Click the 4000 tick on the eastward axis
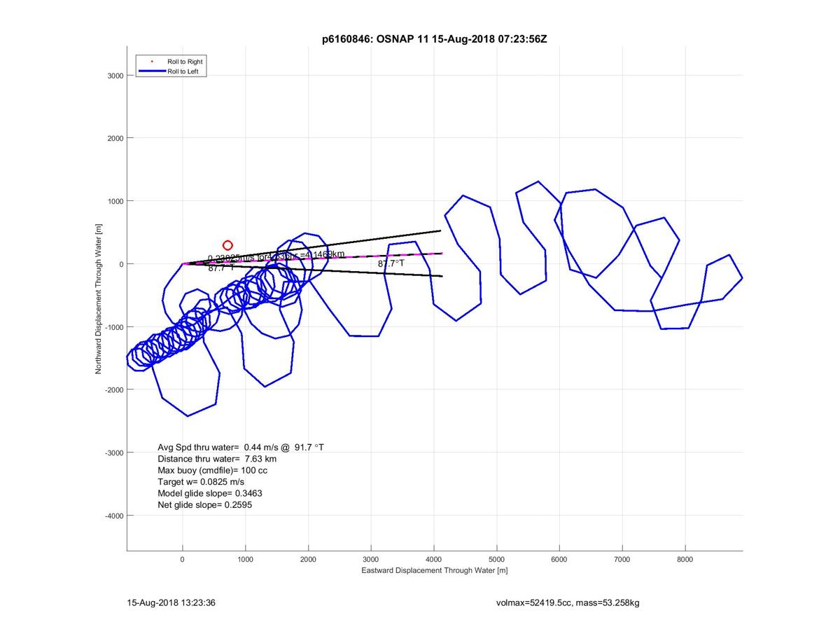The image size is (840, 620). pos(434,559)
